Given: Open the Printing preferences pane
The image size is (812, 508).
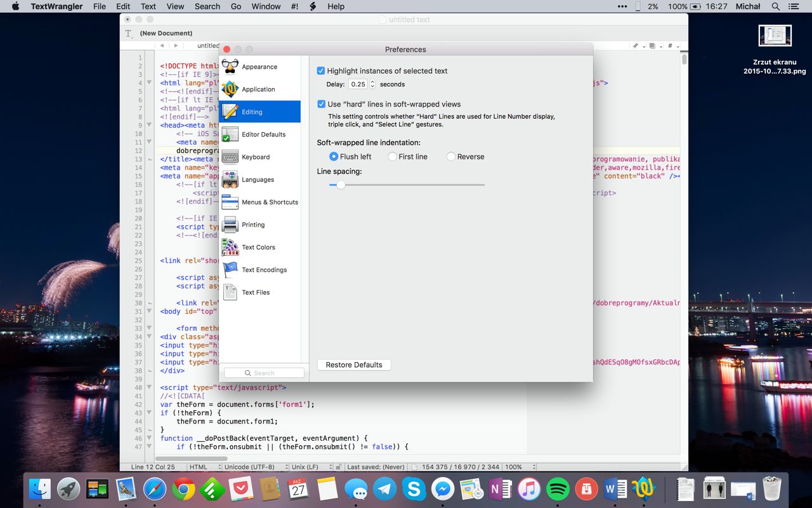Looking at the screenshot, I should [x=259, y=225].
